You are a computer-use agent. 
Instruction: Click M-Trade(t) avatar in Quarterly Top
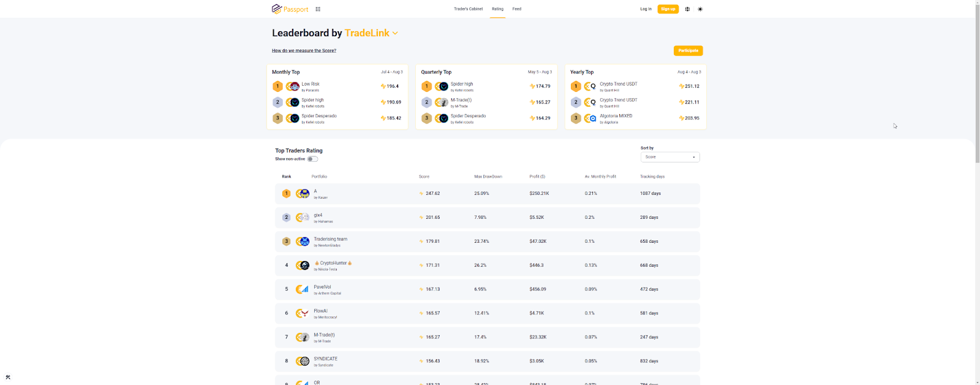(x=444, y=102)
